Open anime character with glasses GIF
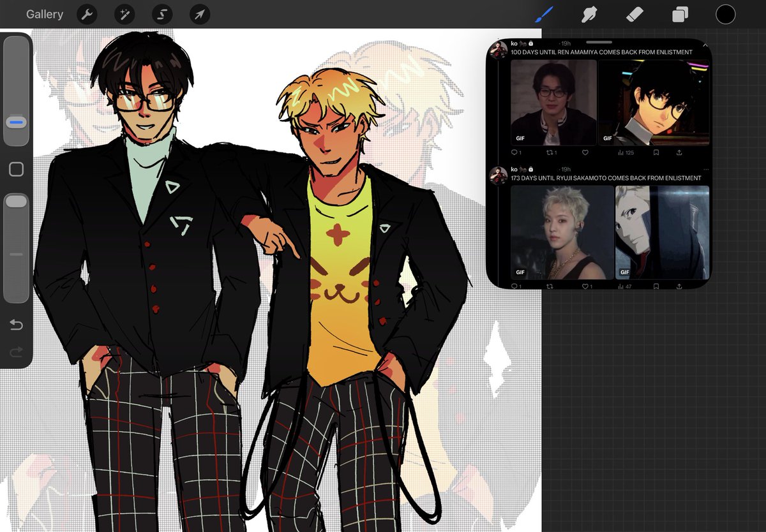 (x=654, y=103)
